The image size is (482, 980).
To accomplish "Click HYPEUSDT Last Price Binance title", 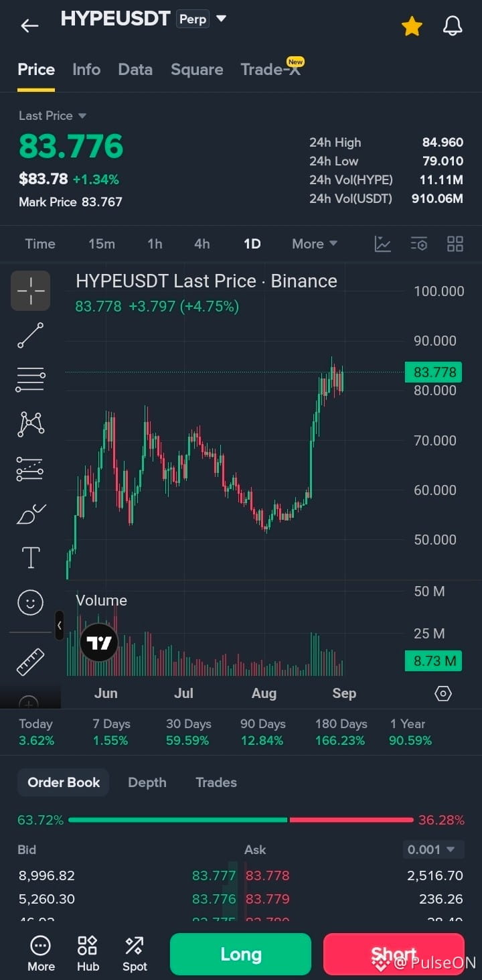I will (206, 281).
